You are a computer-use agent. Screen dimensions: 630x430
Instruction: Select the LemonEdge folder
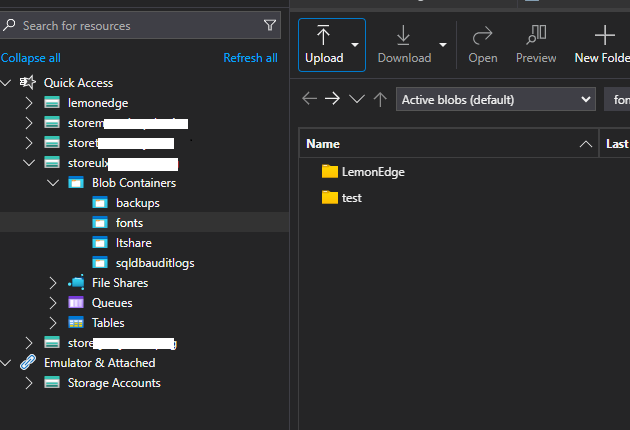click(x=373, y=172)
